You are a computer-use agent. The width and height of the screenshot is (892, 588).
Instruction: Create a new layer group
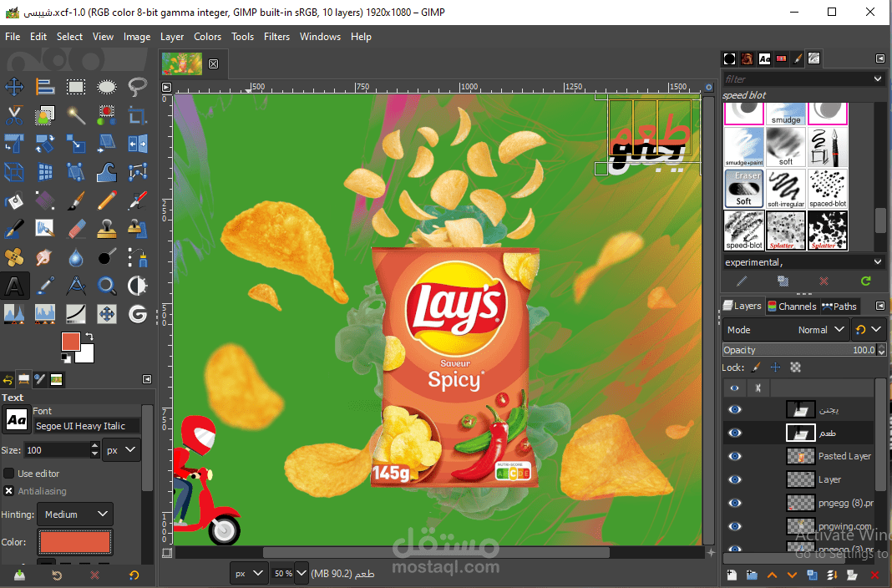click(x=752, y=575)
